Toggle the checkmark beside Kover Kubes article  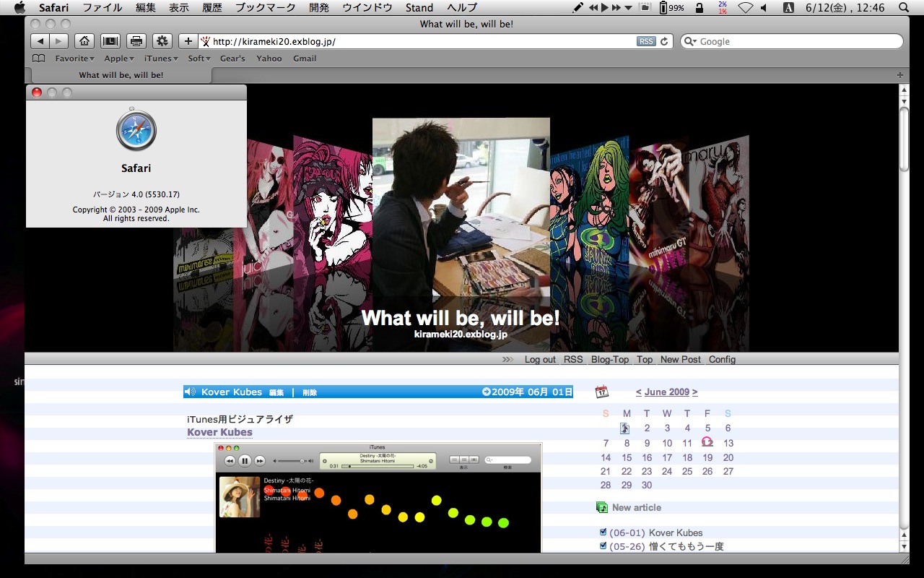click(x=603, y=532)
